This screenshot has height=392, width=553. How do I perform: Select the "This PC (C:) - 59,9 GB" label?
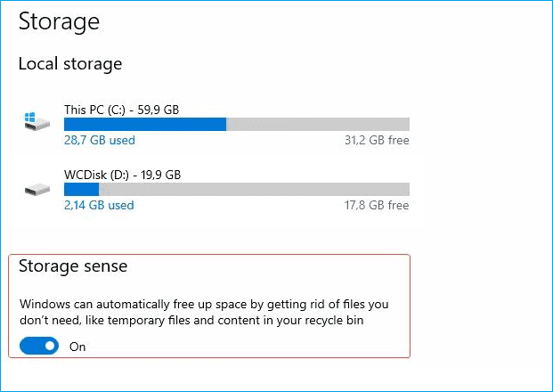click(x=121, y=110)
